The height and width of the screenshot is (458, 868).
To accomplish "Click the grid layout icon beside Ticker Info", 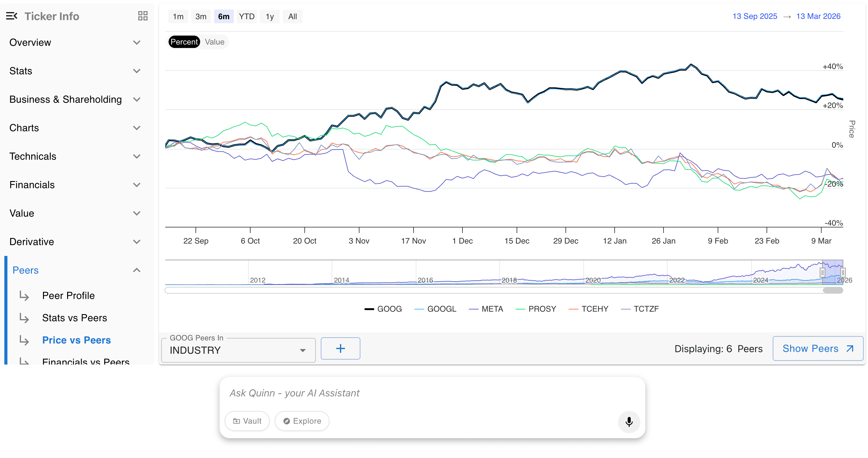I will click(143, 16).
